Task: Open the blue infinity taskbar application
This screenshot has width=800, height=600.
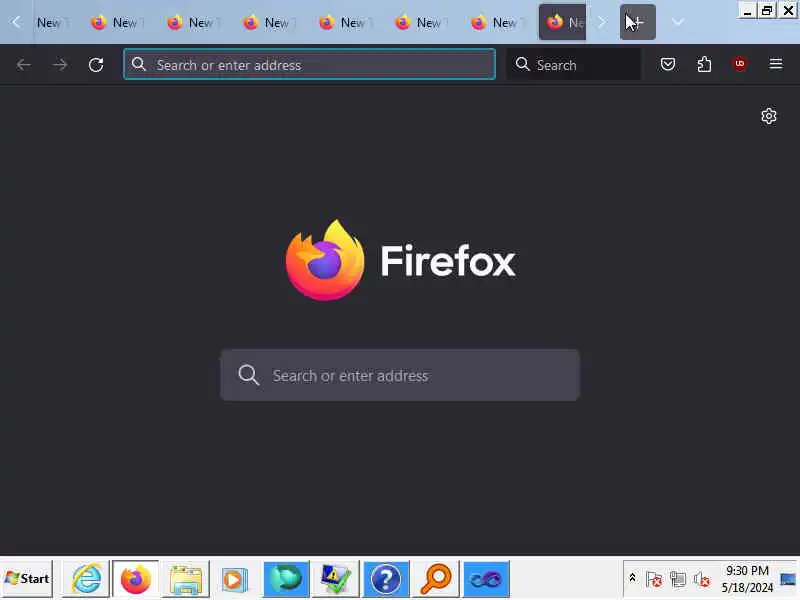Action: pos(486,579)
